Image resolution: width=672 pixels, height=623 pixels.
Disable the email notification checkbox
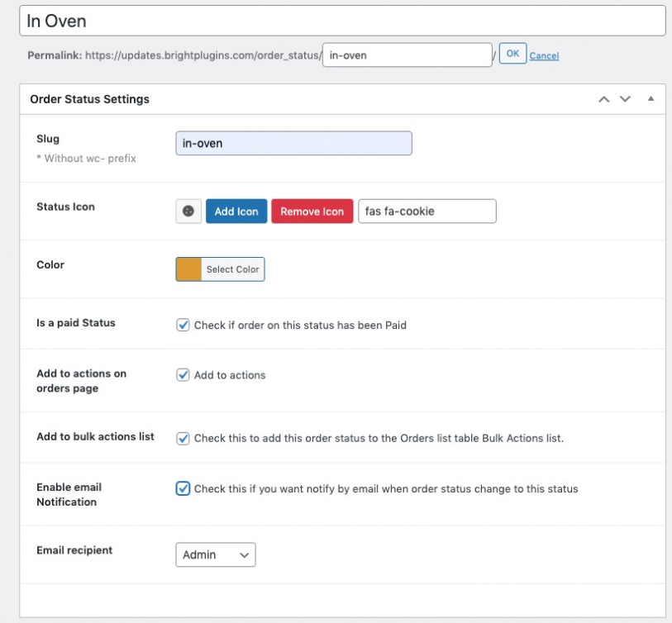[183, 488]
